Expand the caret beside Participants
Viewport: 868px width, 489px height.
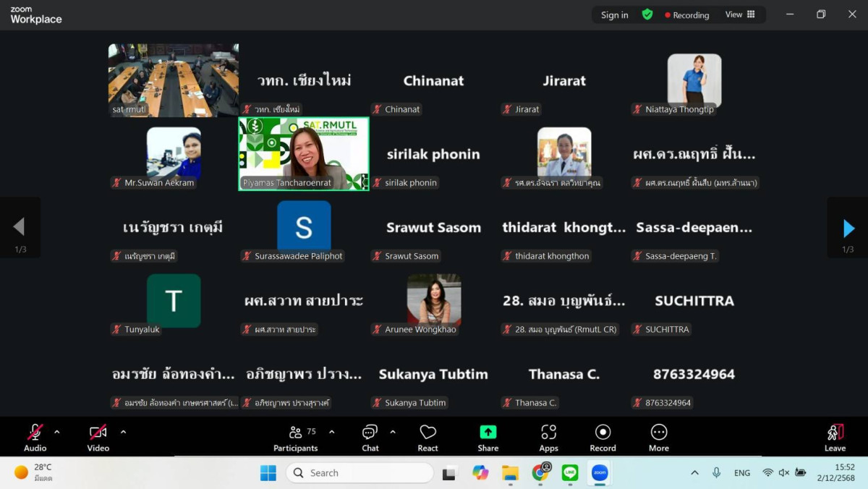(x=332, y=432)
